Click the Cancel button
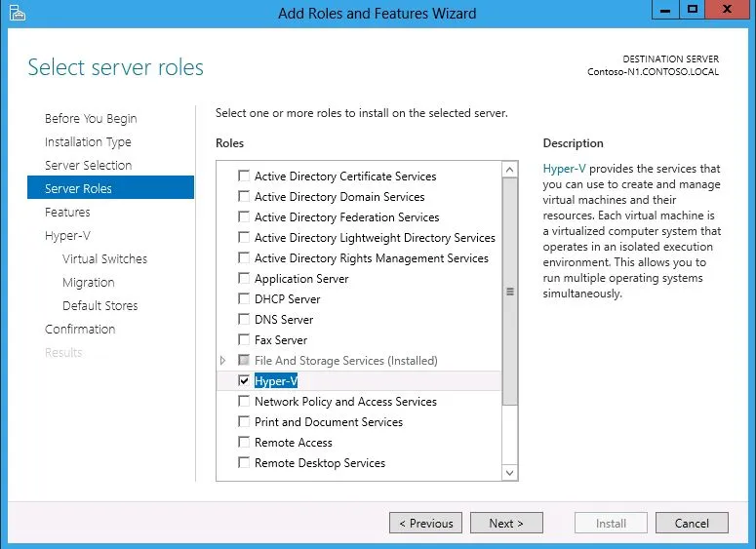 click(692, 523)
